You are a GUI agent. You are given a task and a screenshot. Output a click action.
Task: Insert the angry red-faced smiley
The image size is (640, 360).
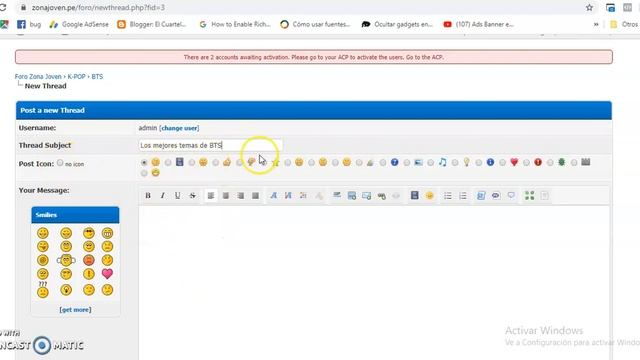(x=89, y=260)
